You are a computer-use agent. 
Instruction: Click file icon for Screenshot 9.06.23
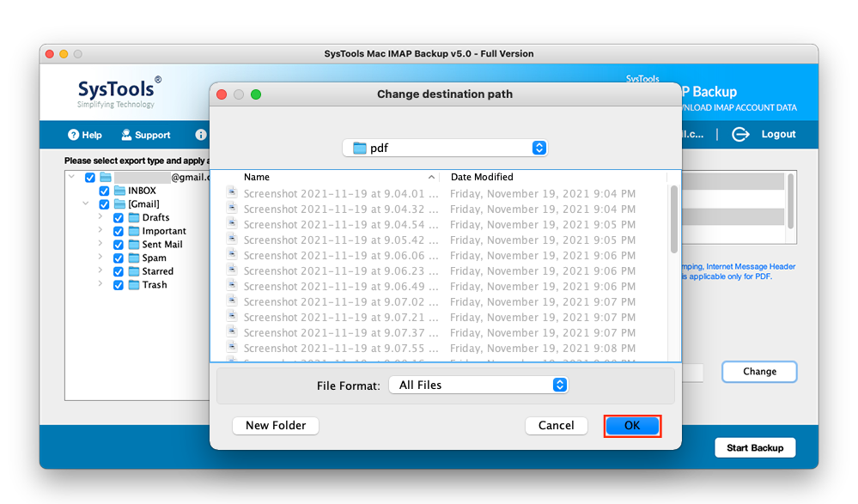tap(233, 270)
